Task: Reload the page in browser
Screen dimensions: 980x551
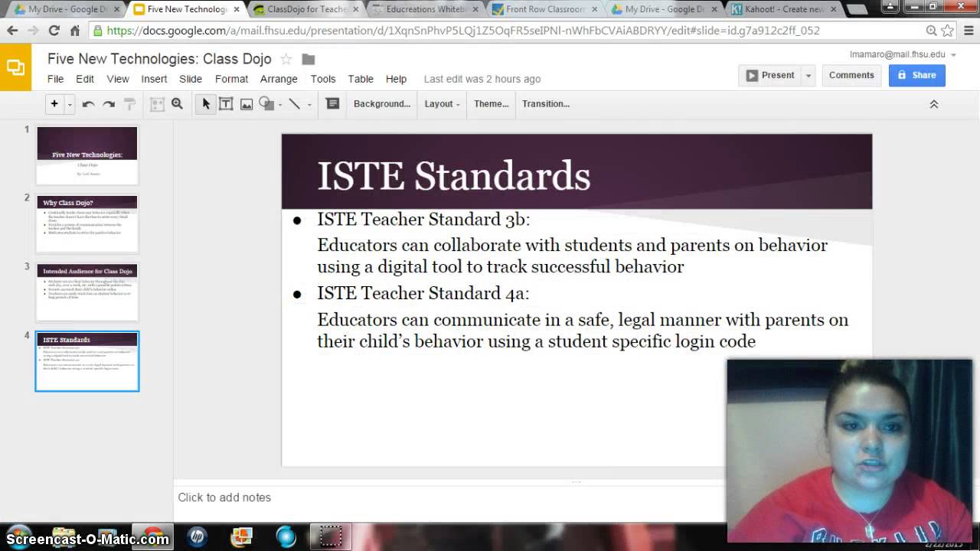Action: [54, 31]
